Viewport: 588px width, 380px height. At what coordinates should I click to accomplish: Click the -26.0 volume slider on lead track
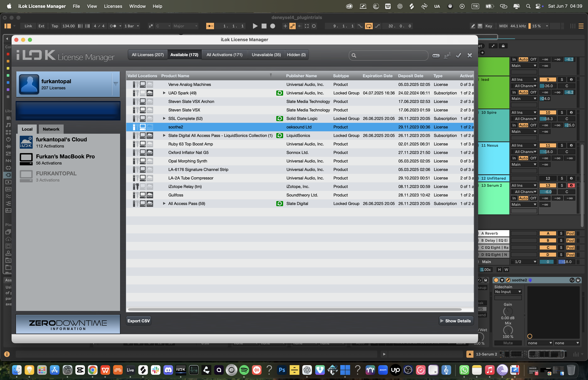[548, 86]
